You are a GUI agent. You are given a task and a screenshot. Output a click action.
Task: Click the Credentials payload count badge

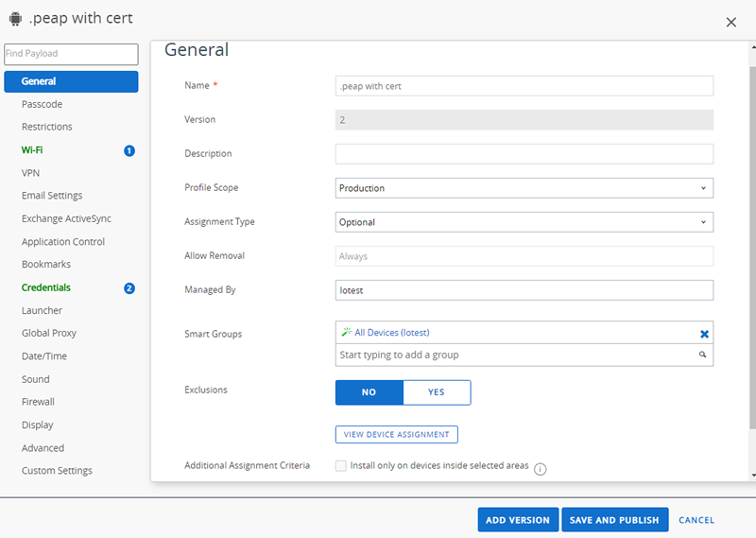tap(129, 288)
